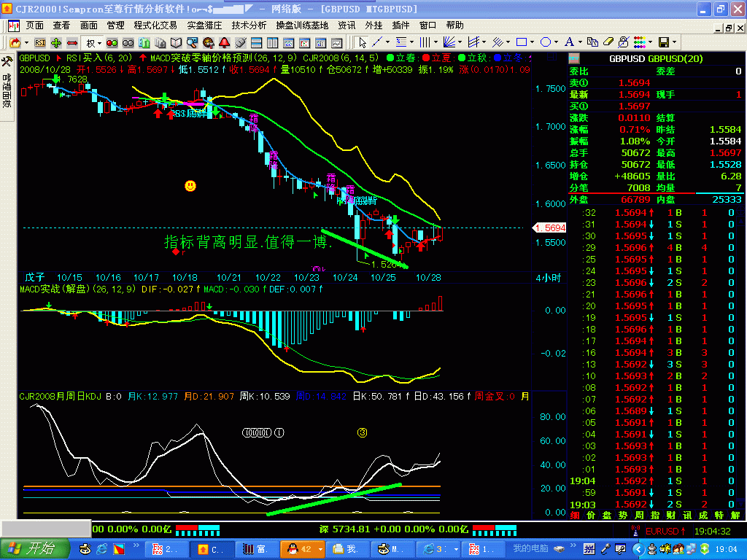
Task: Click the green four-way arrow icon
Action: coord(56,42)
